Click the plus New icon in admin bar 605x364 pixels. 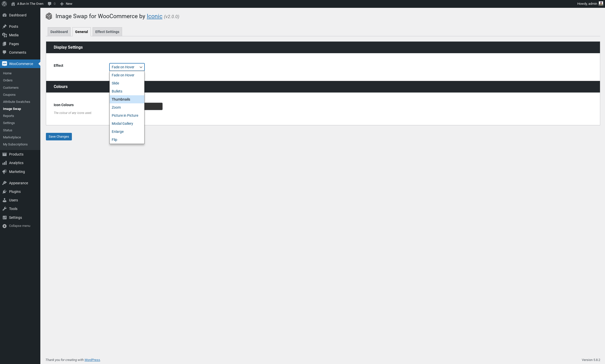point(62,4)
